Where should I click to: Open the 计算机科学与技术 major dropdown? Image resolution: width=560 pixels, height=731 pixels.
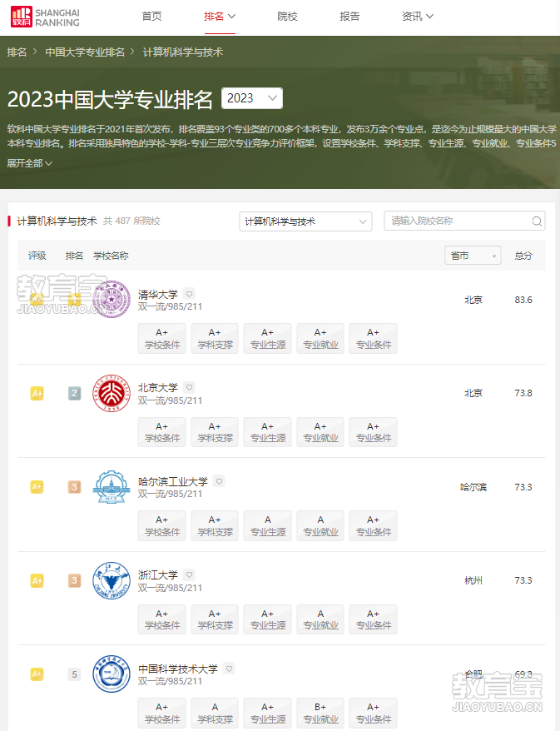305,221
